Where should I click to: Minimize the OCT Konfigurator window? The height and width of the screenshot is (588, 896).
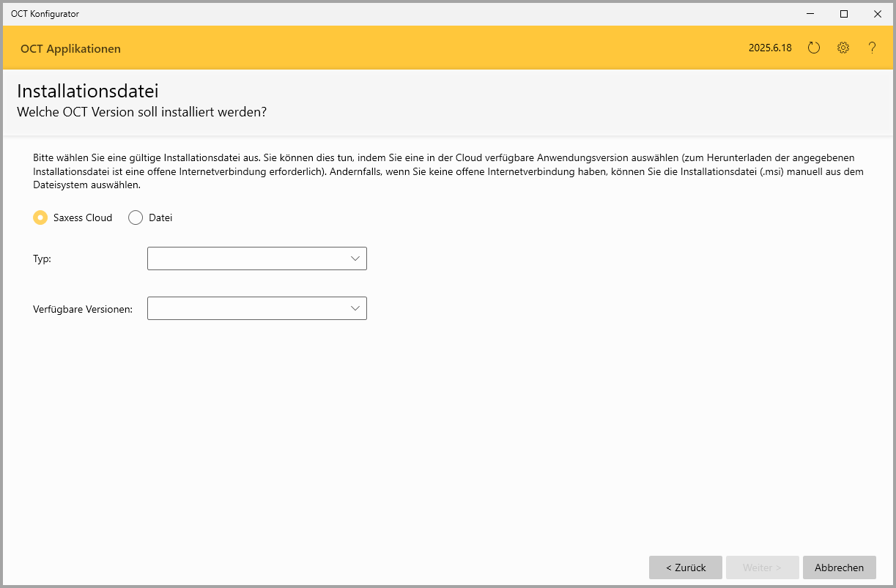pyautogui.click(x=810, y=14)
